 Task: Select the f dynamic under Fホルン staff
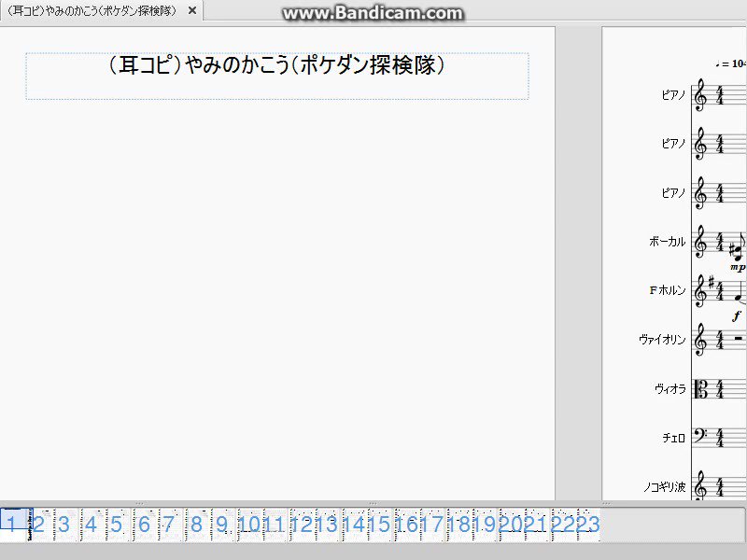pos(738,315)
